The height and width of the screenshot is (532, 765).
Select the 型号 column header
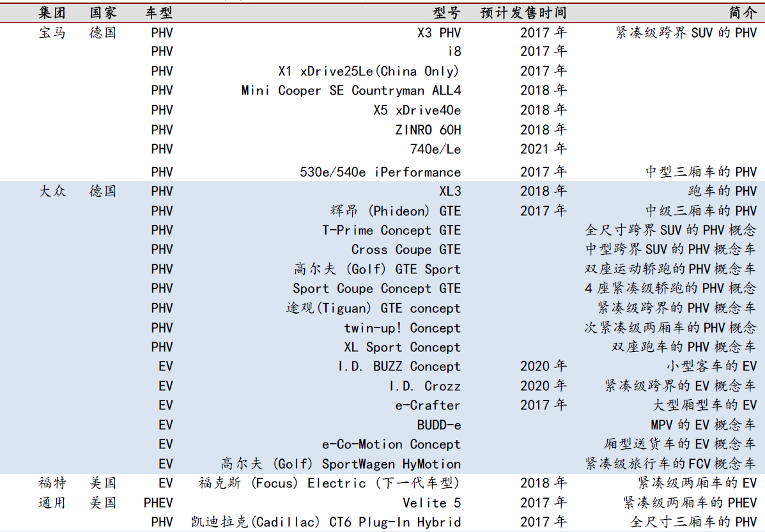tap(446, 12)
